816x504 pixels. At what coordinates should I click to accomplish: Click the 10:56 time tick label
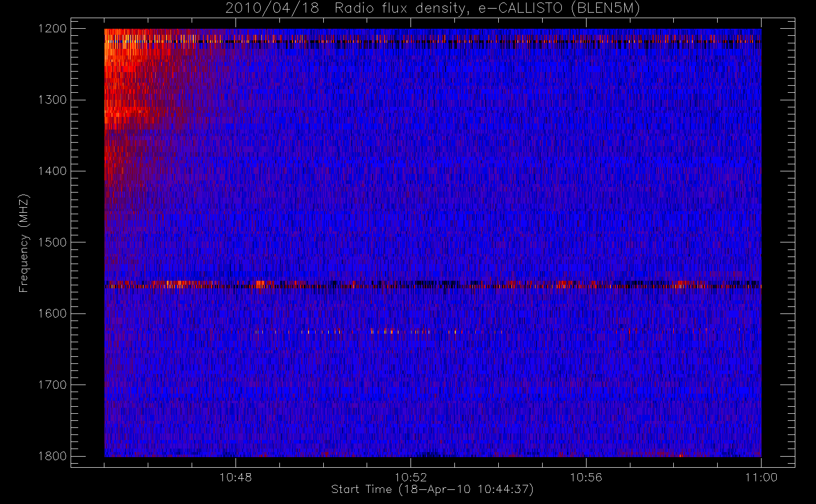pyautogui.click(x=586, y=477)
